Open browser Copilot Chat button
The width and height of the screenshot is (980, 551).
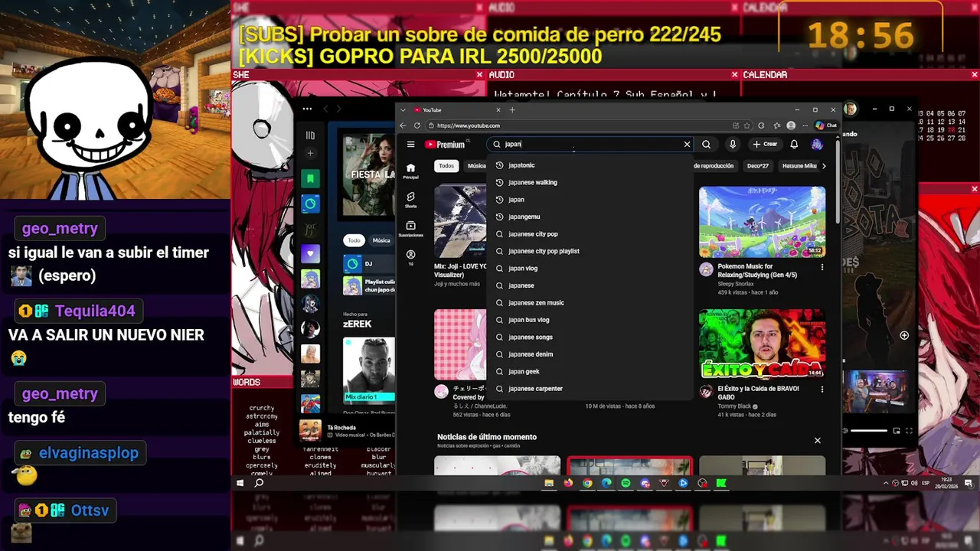point(826,126)
